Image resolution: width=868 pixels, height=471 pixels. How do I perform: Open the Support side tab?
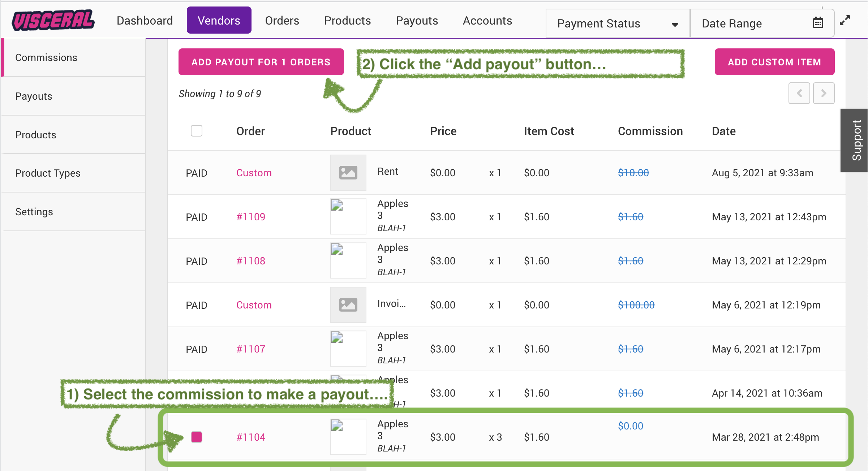856,140
